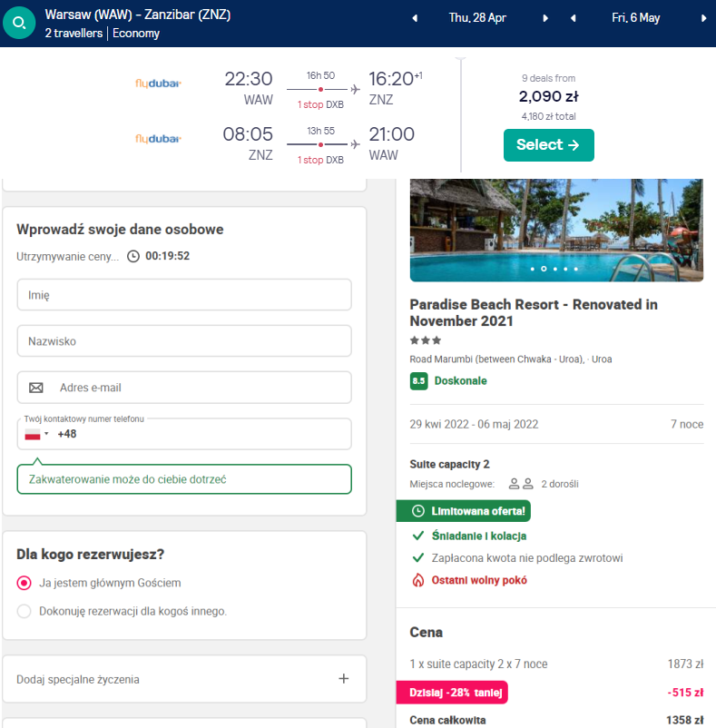
Task: Go to next departure date arrow
Action: [x=545, y=18]
